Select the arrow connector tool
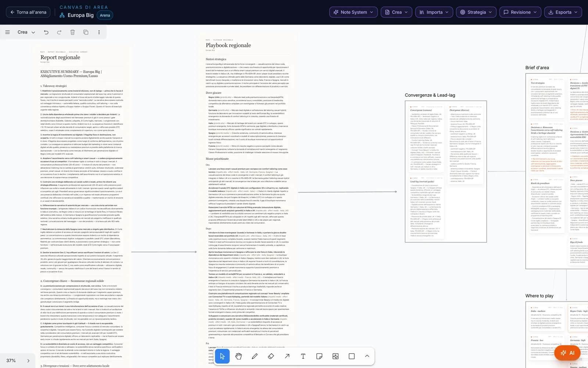 pyautogui.click(x=287, y=356)
